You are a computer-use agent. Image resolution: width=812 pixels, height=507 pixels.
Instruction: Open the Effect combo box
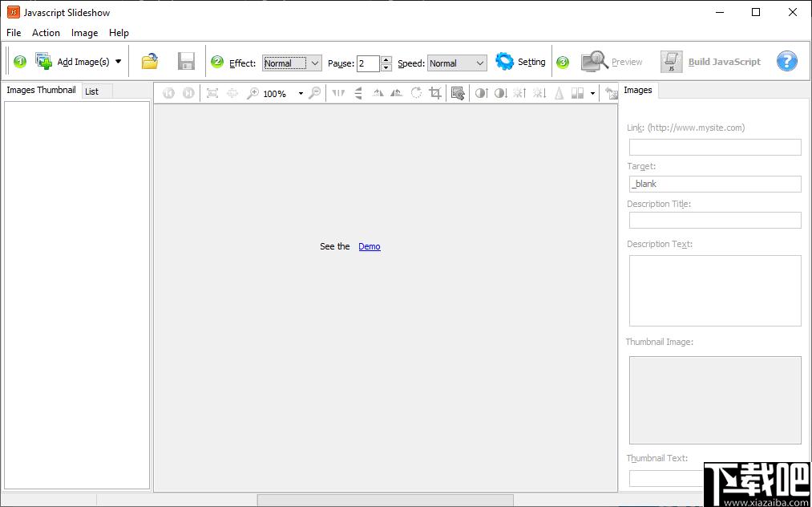pyautogui.click(x=292, y=63)
